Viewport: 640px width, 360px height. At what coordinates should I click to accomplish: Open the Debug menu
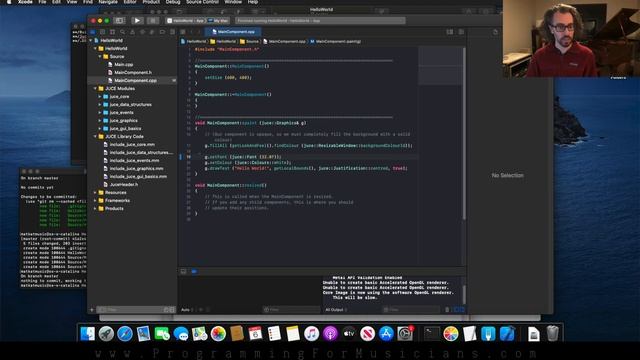(x=173, y=2)
